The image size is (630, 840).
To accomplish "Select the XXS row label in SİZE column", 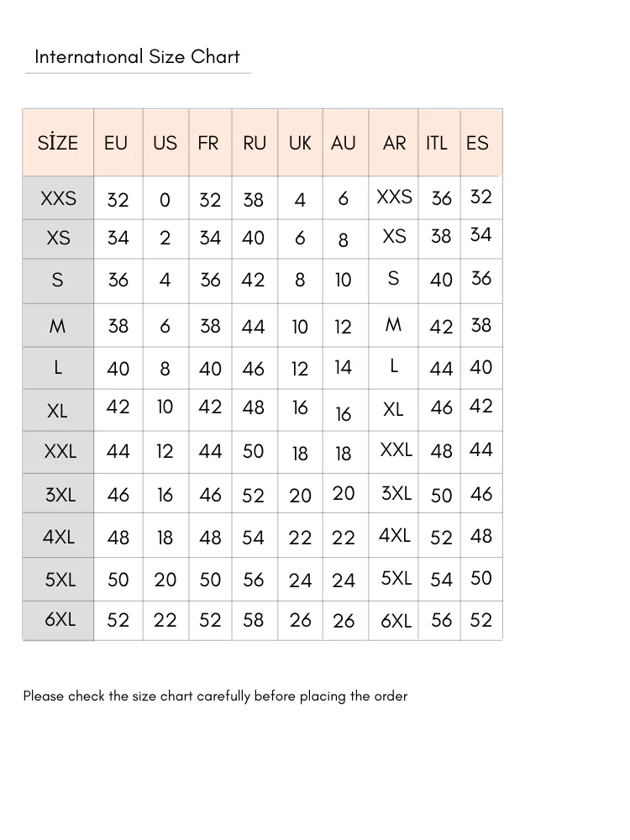I will 58,198.
